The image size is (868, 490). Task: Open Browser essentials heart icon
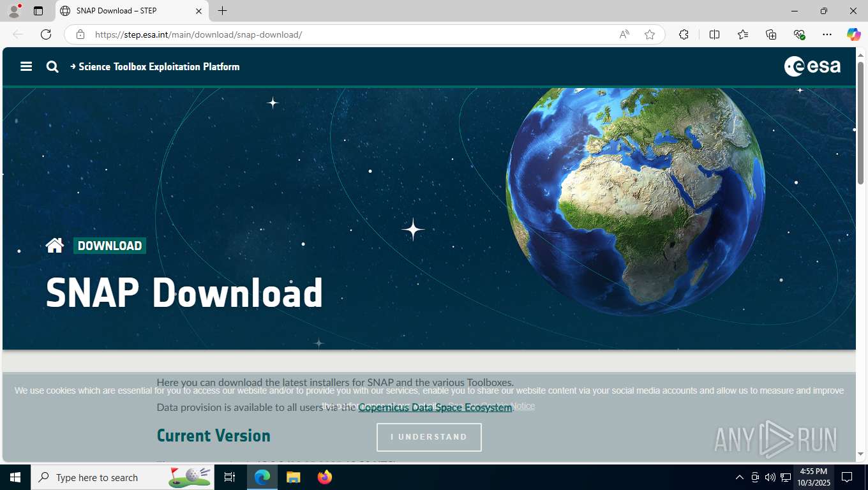click(799, 34)
